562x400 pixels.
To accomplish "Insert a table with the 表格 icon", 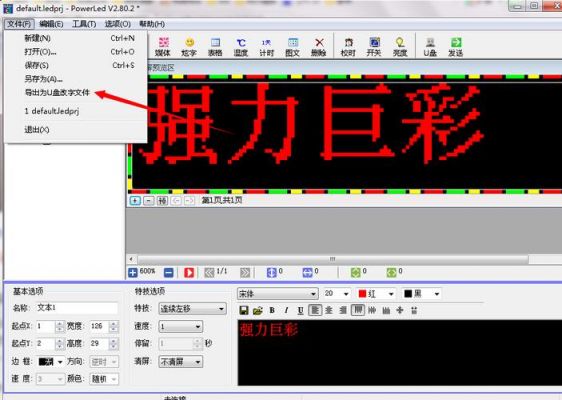I will pos(215,47).
